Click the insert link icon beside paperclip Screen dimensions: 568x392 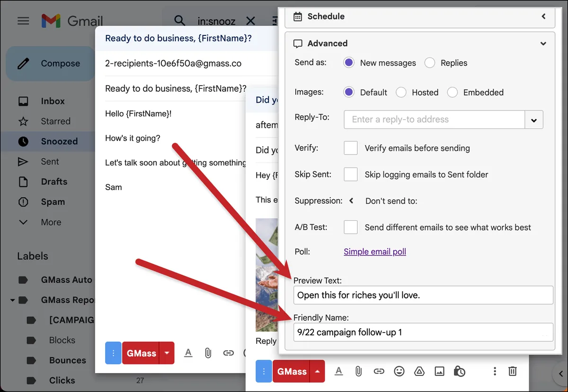point(379,371)
